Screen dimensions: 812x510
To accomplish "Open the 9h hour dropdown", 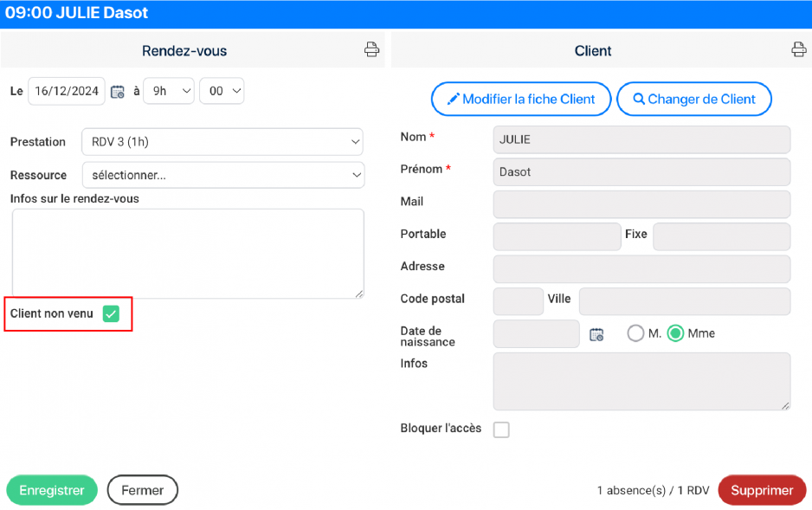I will point(168,91).
